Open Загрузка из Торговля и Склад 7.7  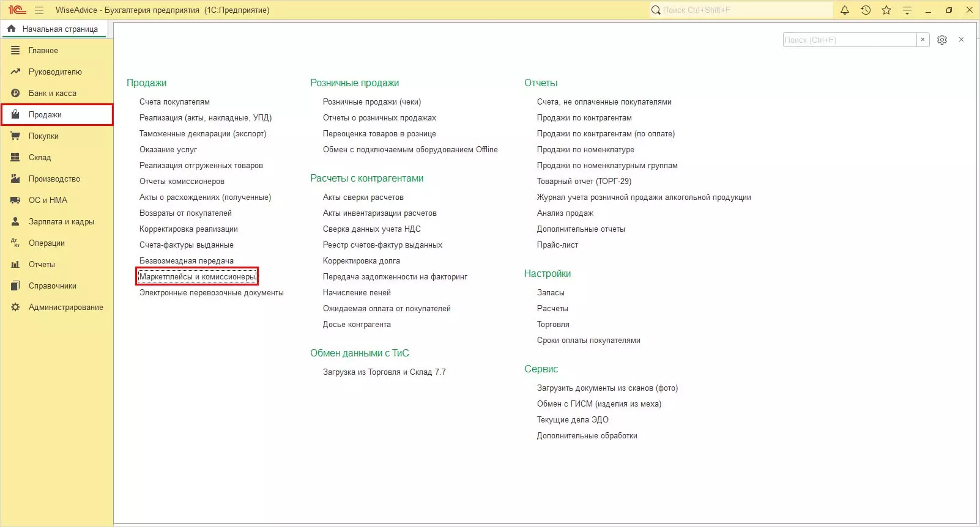pyautogui.click(x=384, y=372)
